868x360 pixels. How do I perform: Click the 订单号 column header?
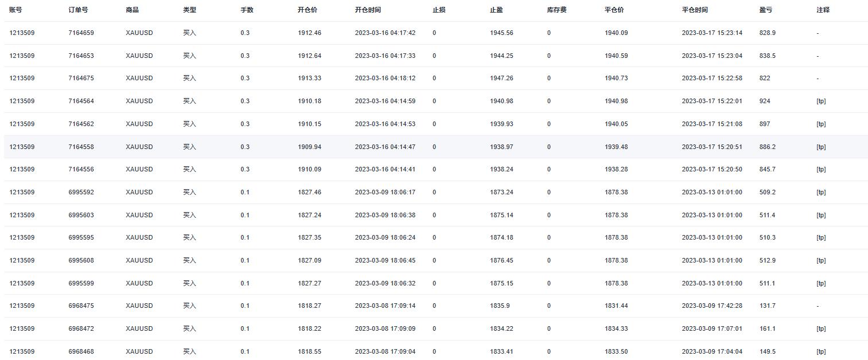click(x=78, y=10)
